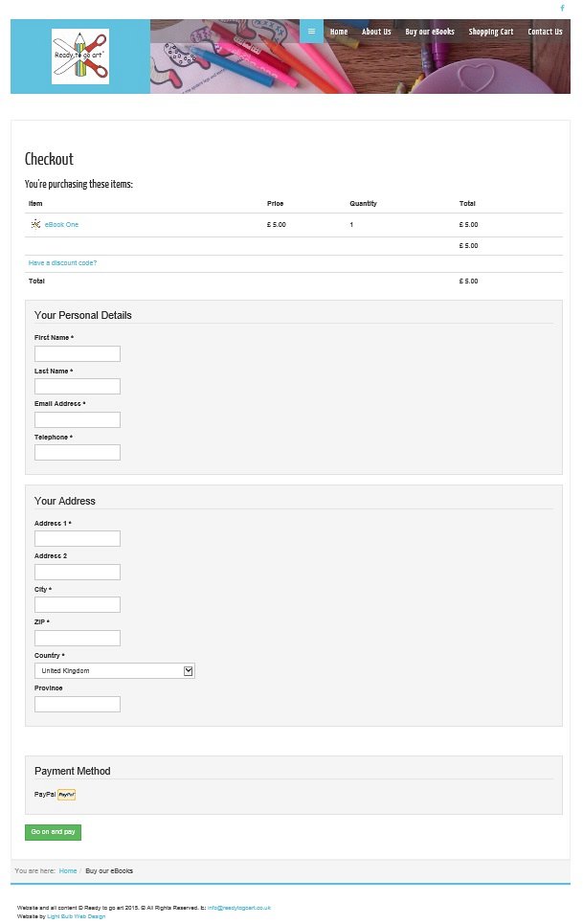Open Shopping Cart from navigation

(491, 32)
